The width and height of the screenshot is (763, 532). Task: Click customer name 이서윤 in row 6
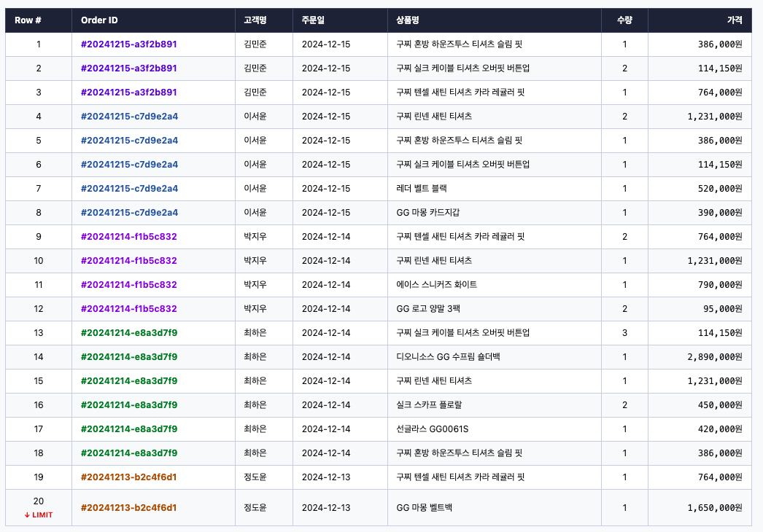255,165
